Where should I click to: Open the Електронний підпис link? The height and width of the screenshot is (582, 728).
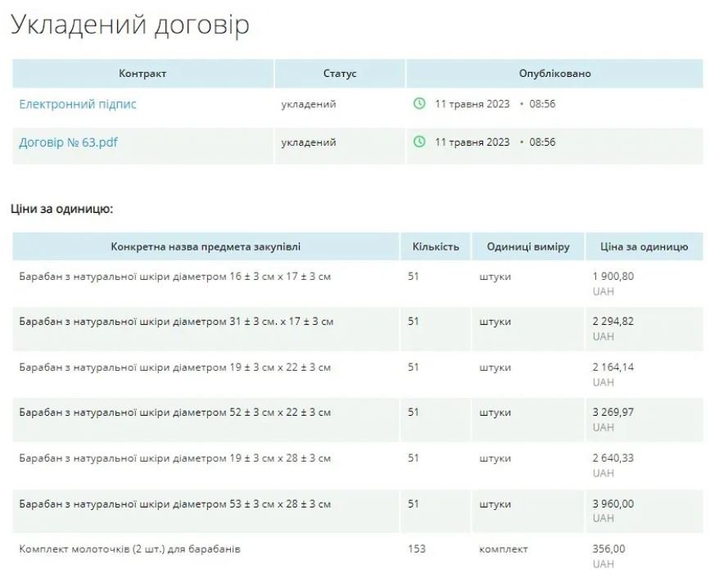[78, 104]
